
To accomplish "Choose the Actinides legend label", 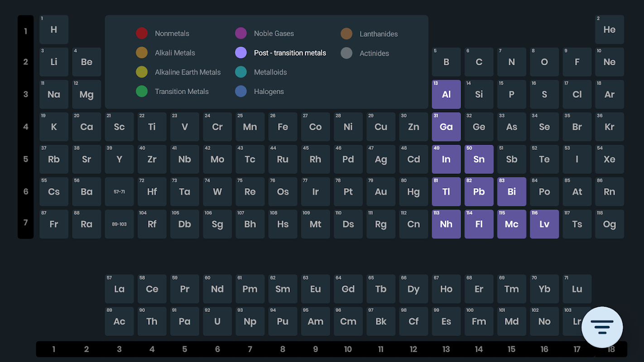I will click(374, 53).
